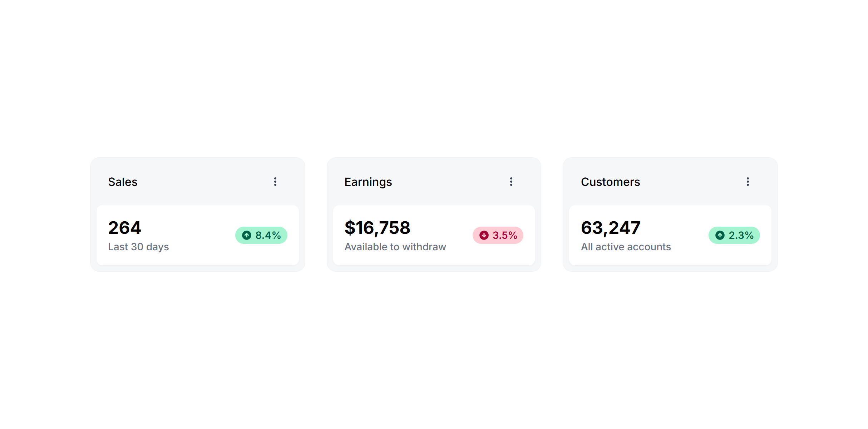Click the Customers card title
This screenshot has width=868, height=429.
coord(610,182)
